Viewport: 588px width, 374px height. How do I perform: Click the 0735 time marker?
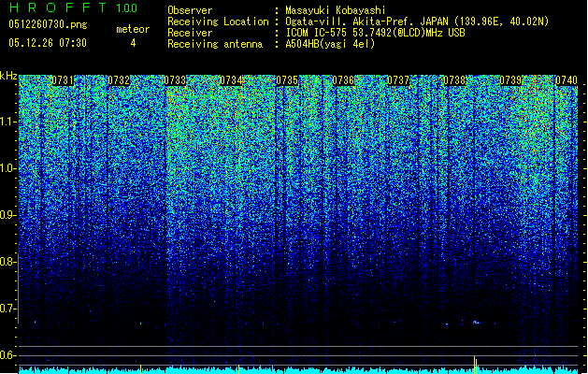tap(287, 80)
